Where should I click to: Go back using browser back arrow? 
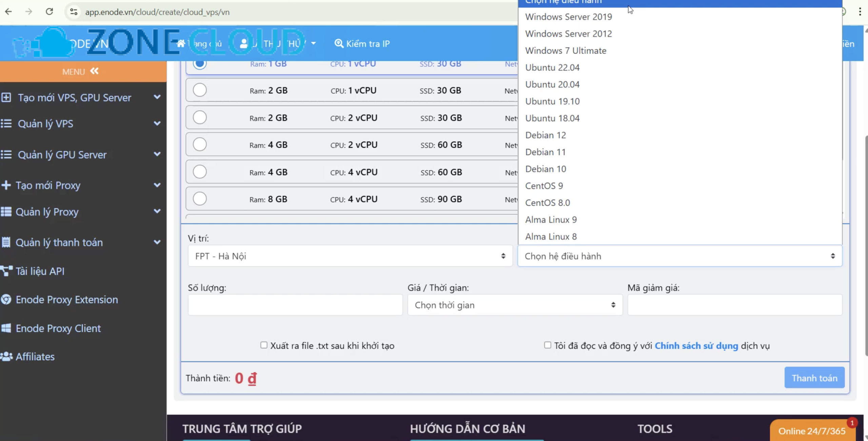[8, 12]
